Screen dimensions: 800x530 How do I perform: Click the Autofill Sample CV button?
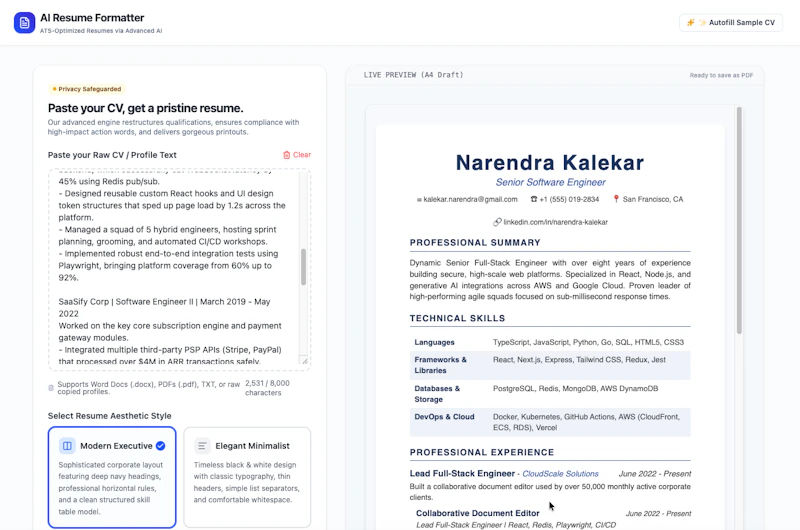click(x=731, y=22)
